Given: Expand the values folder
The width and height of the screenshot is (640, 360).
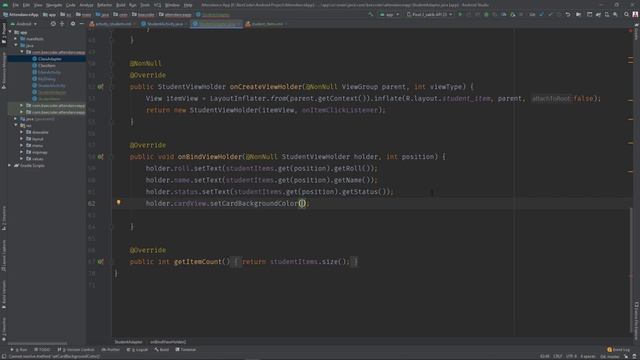Looking at the screenshot, I should click(22, 159).
